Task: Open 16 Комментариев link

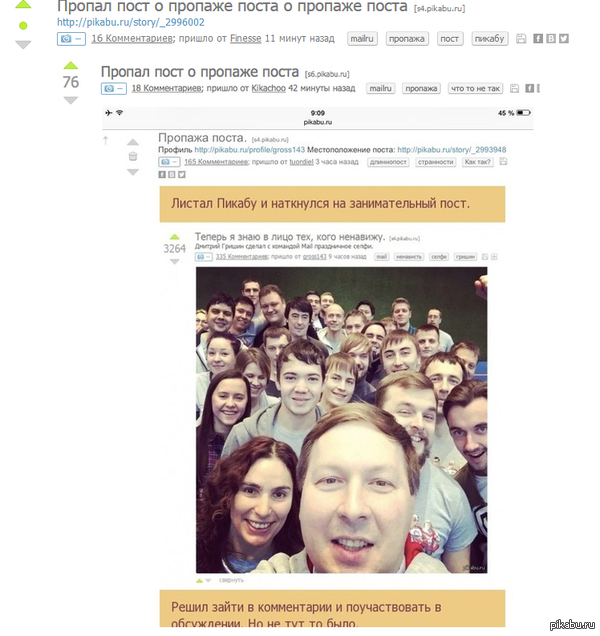Action: pyautogui.click(x=132, y=39)
